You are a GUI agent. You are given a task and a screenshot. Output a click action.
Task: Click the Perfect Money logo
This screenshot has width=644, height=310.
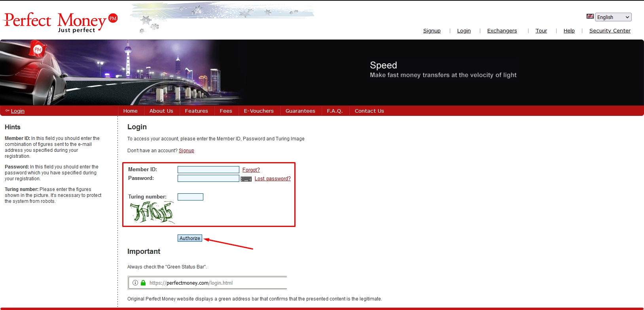click(x=61, y=23)
